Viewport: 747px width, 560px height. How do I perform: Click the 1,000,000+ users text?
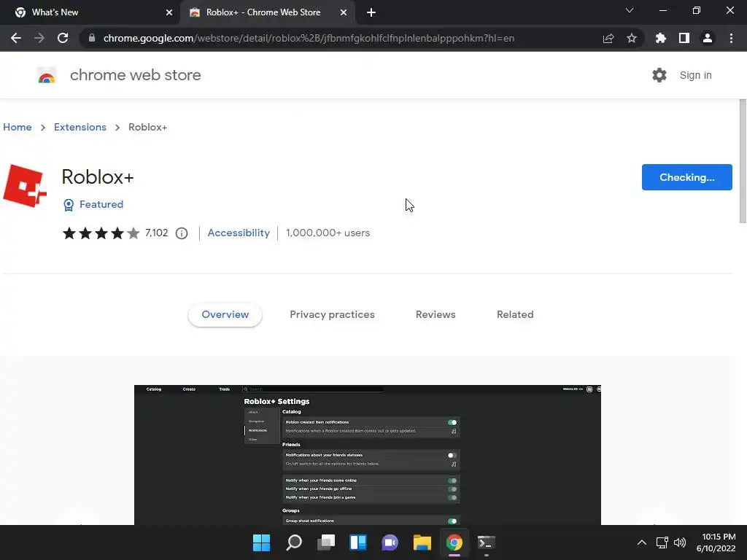pos(328,233)
